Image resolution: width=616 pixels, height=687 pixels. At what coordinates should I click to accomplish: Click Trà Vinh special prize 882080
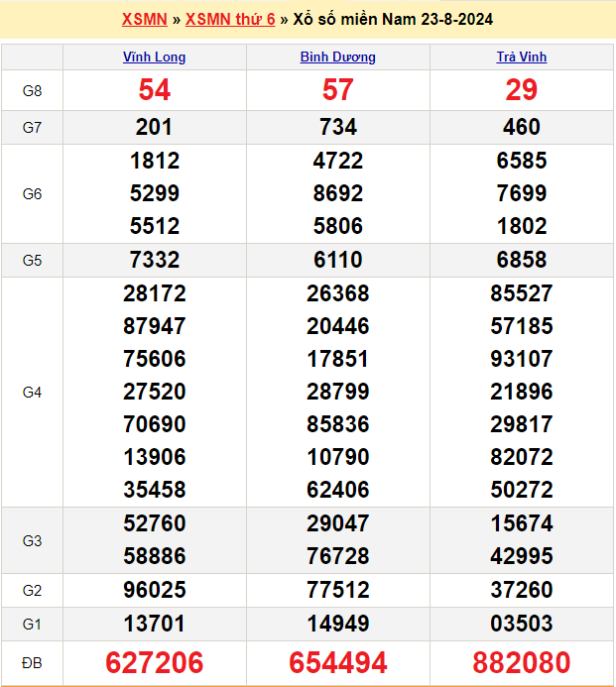pos(521,662)
